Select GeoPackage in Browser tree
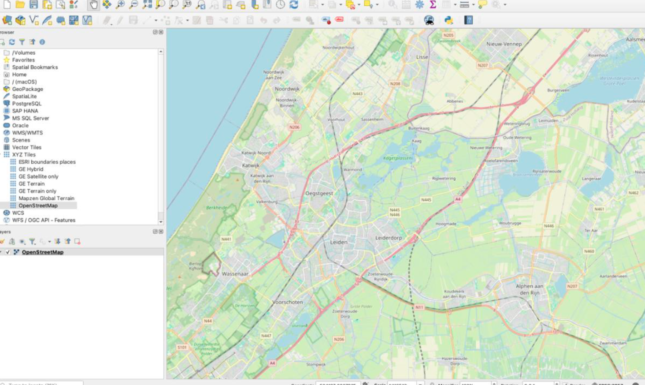 click(x=28, y=89)
